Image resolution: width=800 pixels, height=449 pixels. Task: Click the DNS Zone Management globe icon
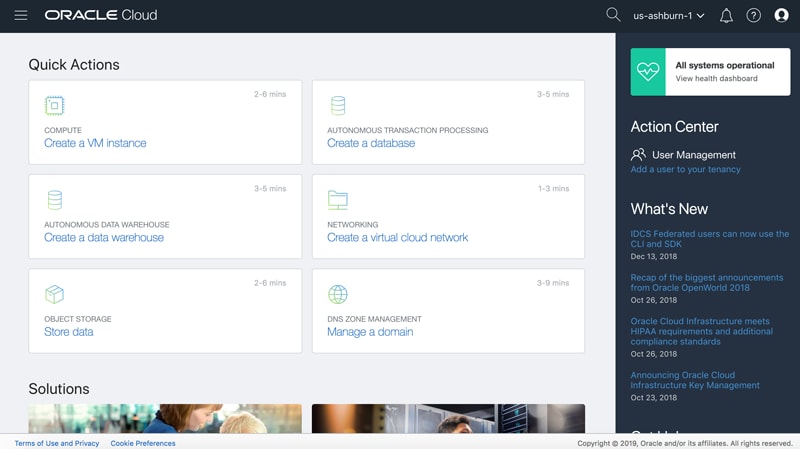pos(338,294)
